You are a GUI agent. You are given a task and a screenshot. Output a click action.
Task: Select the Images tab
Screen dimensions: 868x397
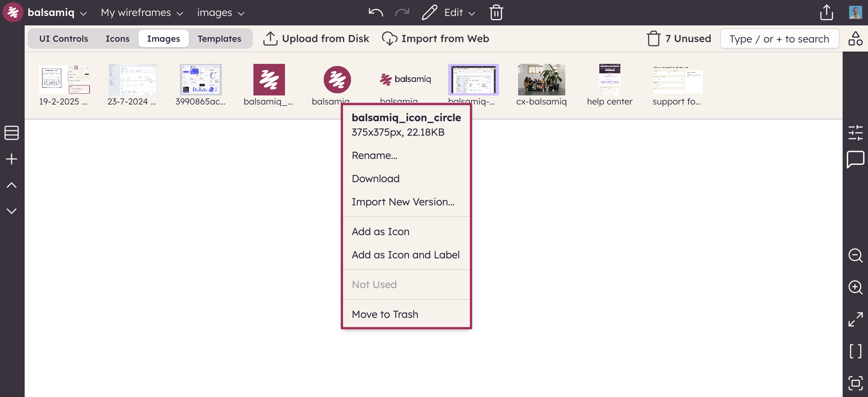click(x=164, y=38)
